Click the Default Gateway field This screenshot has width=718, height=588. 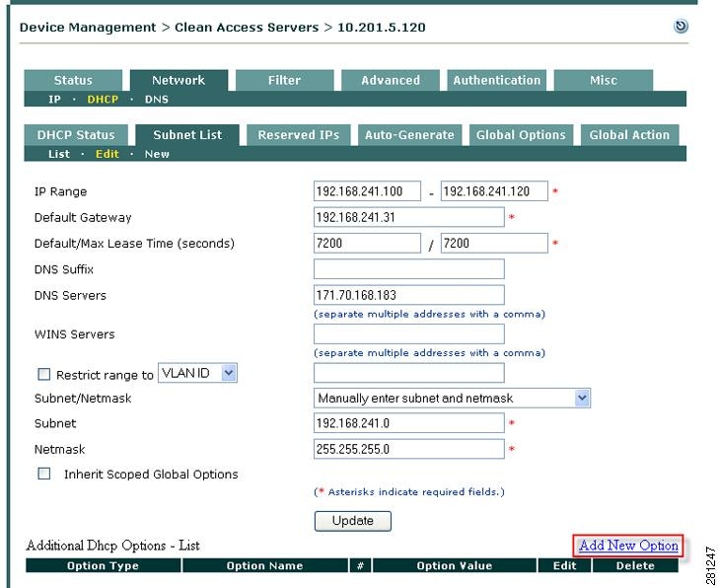[x=409, y=217]
